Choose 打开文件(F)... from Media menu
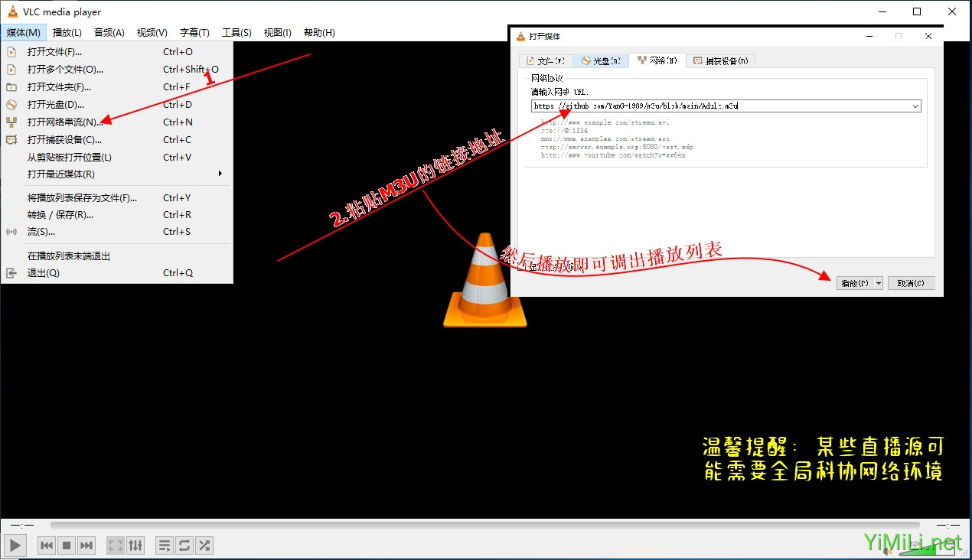 [x=116, y=52]
